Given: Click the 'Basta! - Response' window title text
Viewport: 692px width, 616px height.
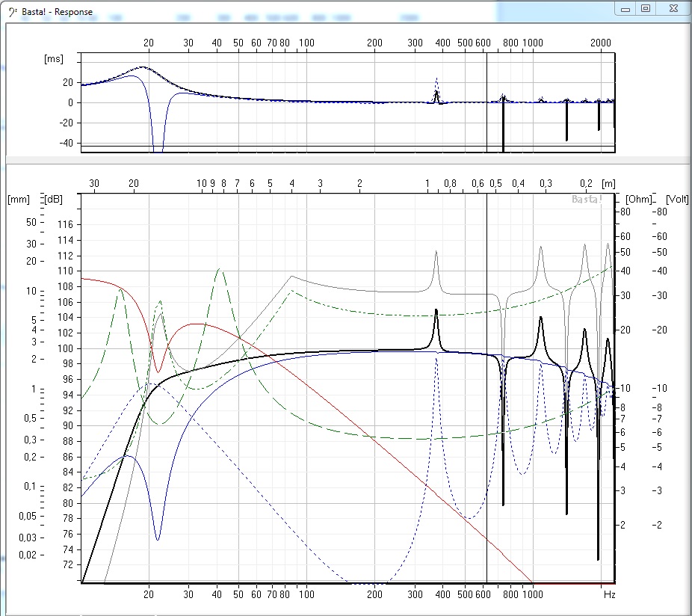Looking at the screenshot, I should [x=57, y=12].
